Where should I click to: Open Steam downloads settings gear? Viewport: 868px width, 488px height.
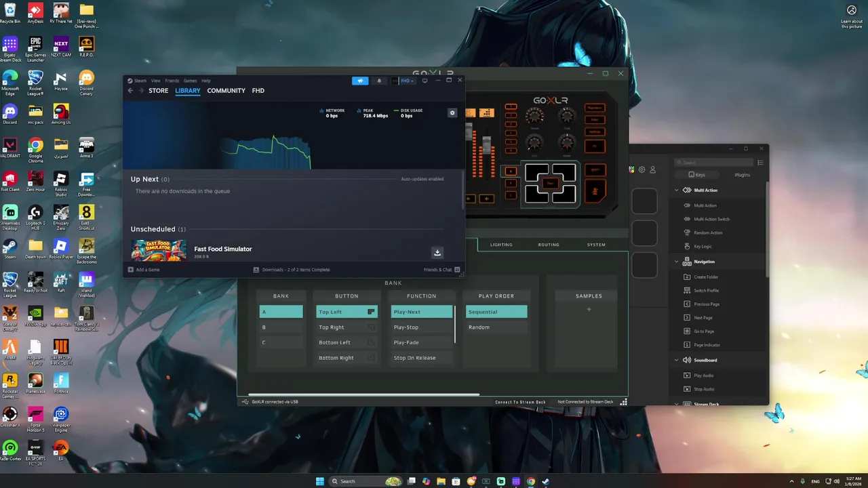(452, 113)
